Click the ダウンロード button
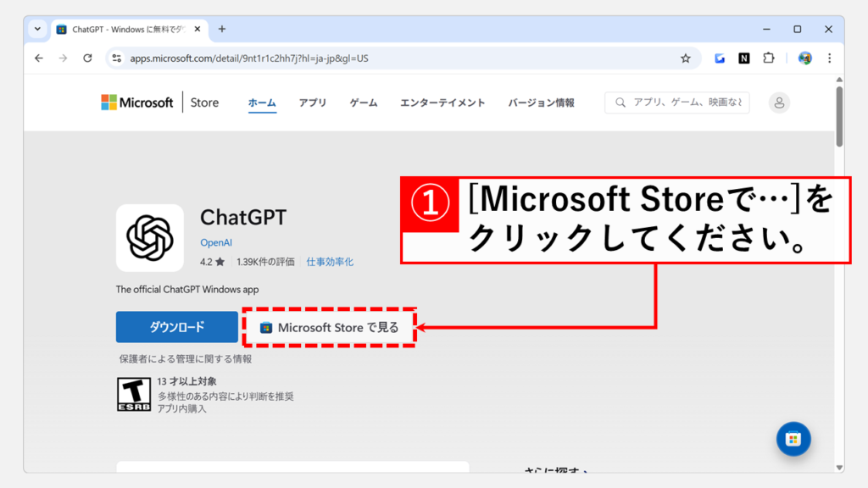The height and width of the screenshot is (488, 868). tap(177, 327)
